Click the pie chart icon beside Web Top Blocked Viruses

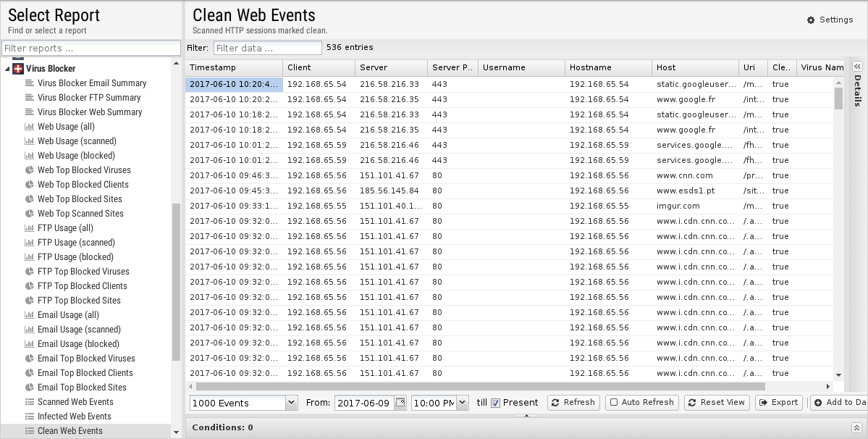pos(30,170)
